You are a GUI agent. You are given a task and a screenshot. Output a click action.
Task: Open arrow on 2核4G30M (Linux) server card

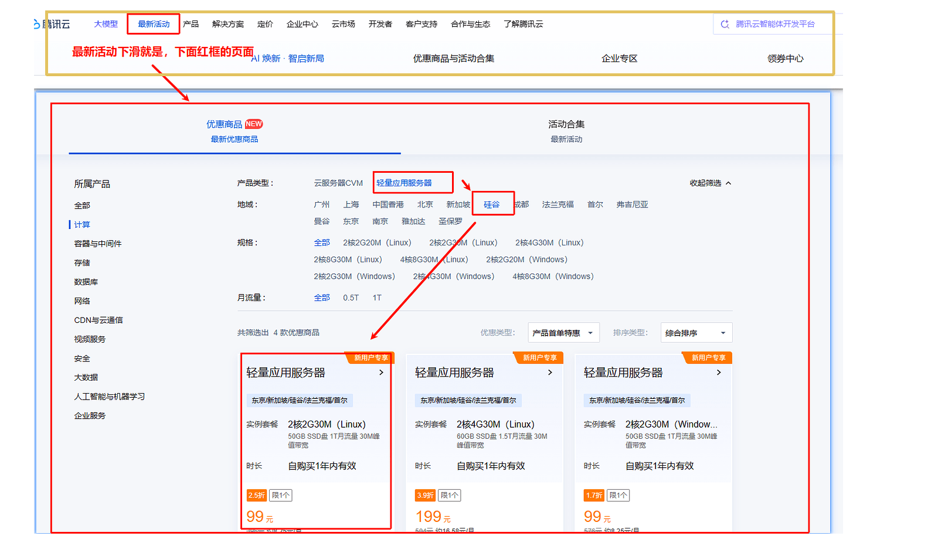(x=550, y=373)
